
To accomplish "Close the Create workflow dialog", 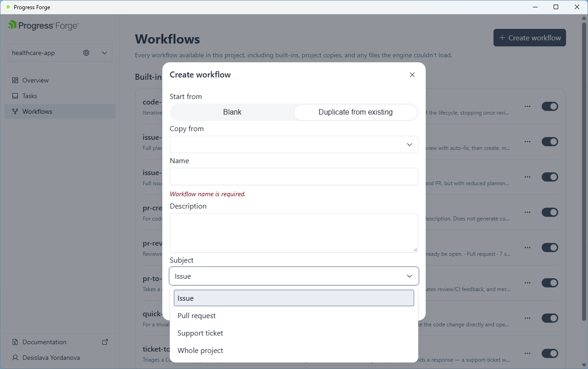I will coord(412,75).
